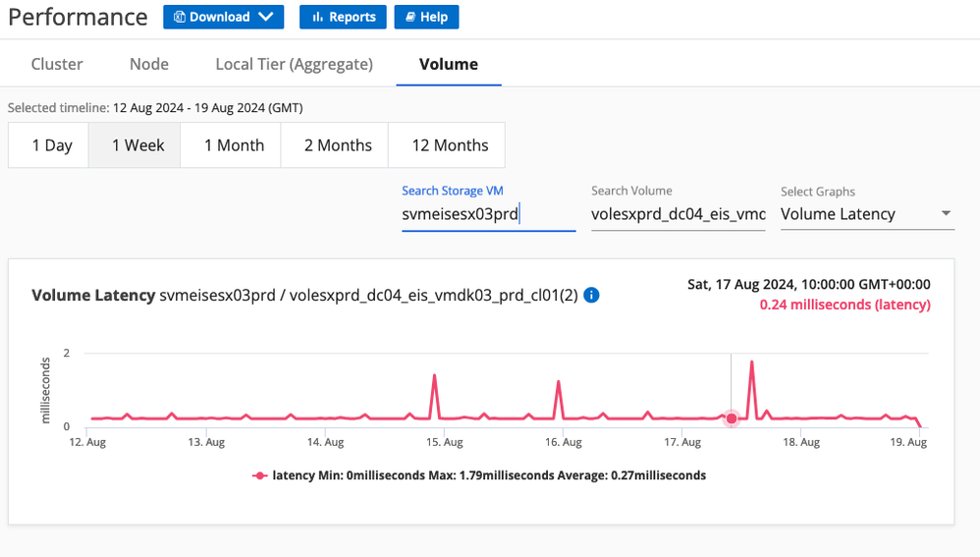
Task: Focus the Search Volume input field
Action: tap(678, 214)
